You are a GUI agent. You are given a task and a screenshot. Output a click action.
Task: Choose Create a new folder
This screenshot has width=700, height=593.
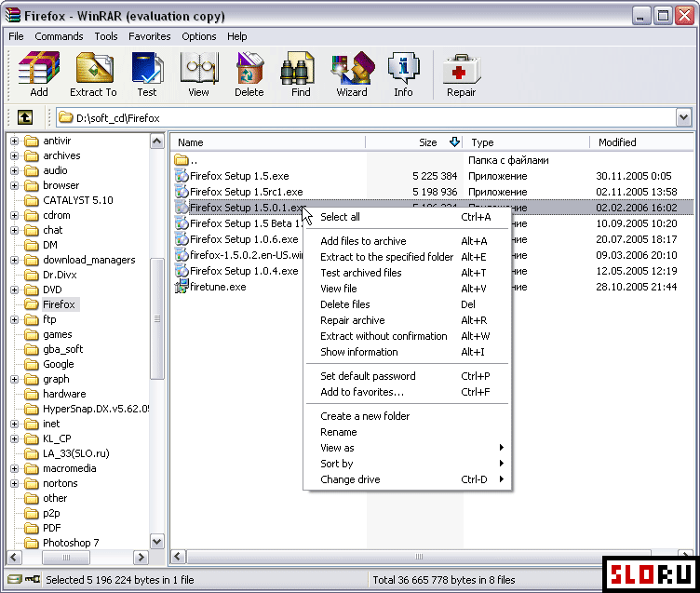click(407, 416)
